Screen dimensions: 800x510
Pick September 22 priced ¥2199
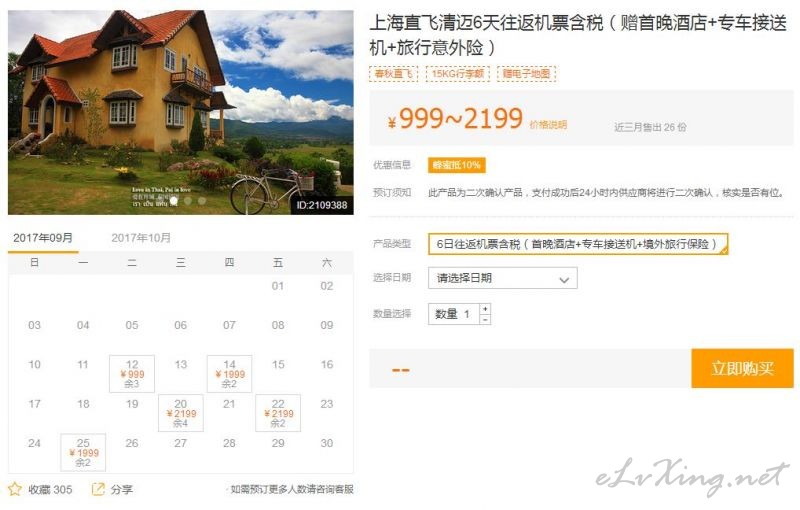tap(278, 413)
